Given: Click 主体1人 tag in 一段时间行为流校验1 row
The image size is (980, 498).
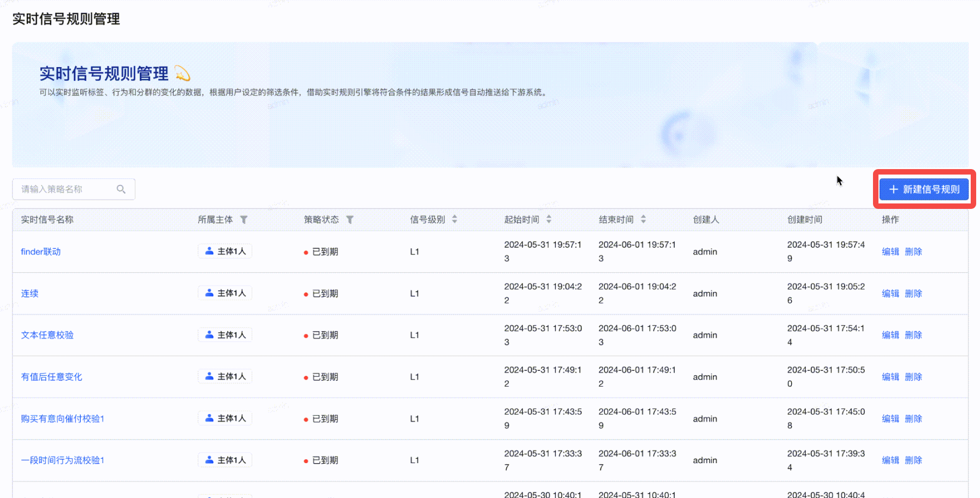Looking at the screenshot, I should pyautogui.click(x=225, y=460).
